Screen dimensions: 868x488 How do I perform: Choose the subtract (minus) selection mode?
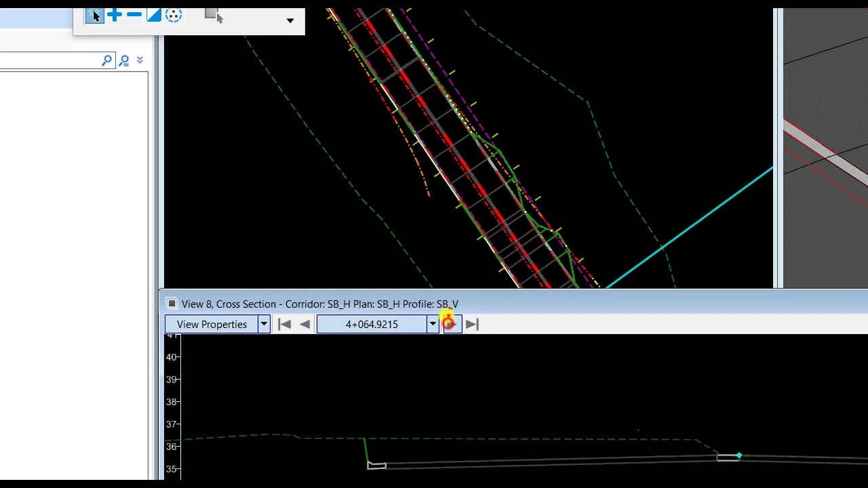(134, 15)
